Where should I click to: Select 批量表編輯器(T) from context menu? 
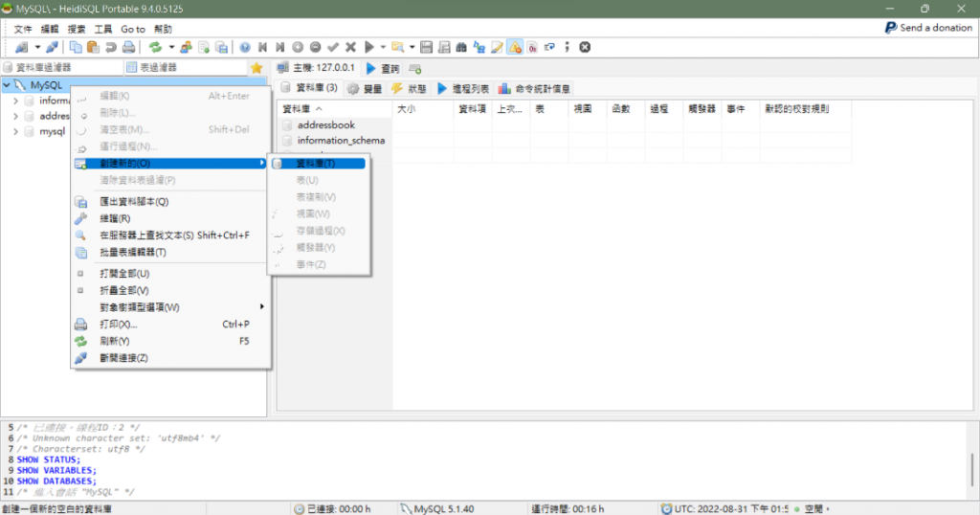170,253
